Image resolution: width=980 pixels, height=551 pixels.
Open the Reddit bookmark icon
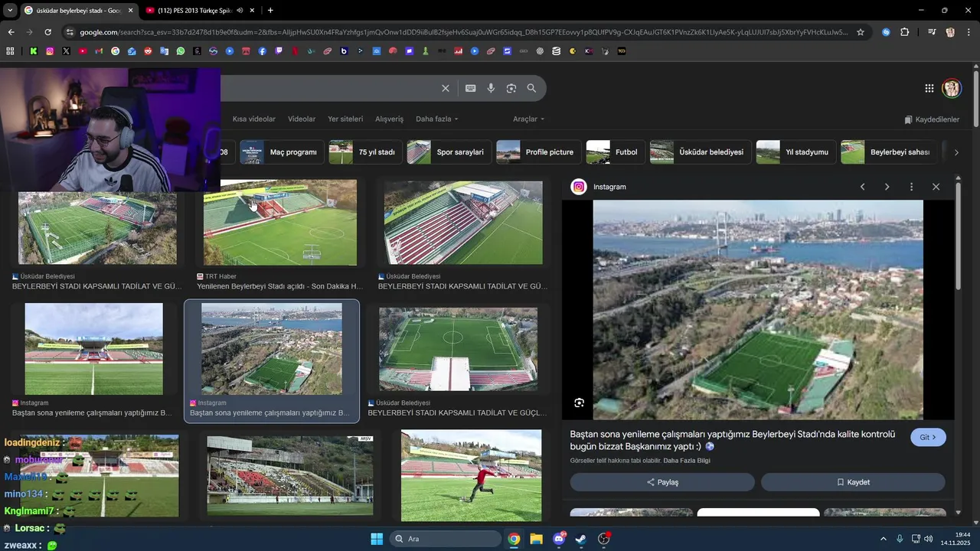click(148, 51)
